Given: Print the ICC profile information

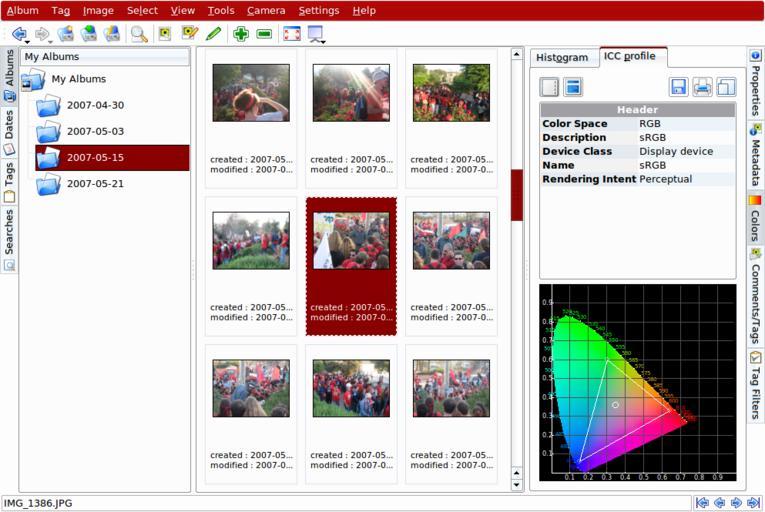Looking at the screenshot, I should coord(703,87).
